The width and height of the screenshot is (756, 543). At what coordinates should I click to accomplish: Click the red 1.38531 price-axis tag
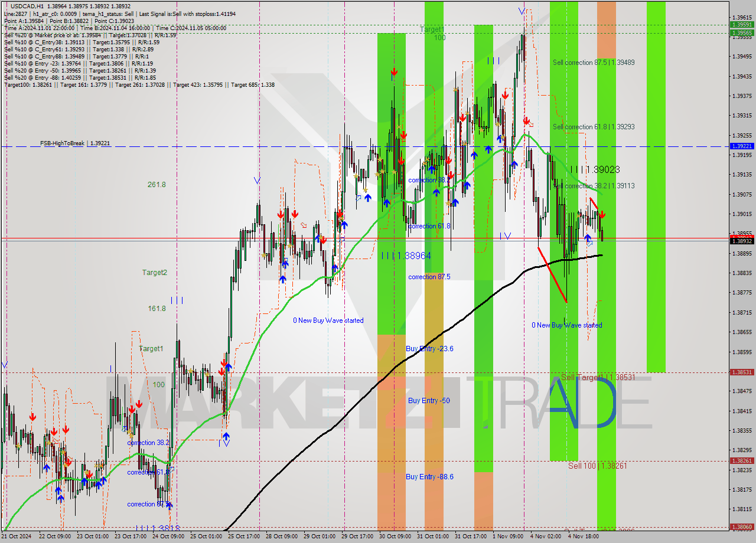coord(742,372)
